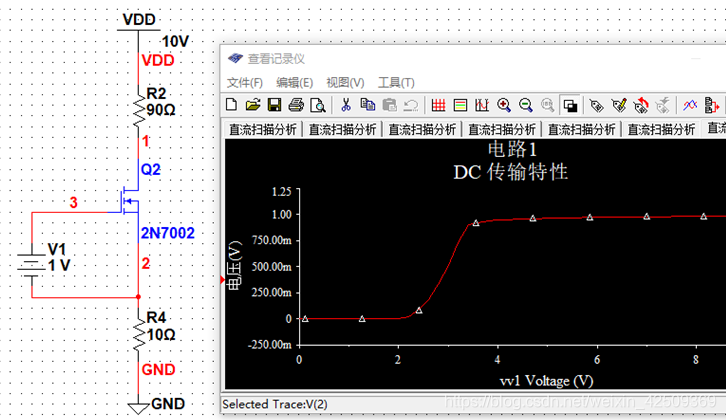Select the fourth 直流扫描分析 tab
726x420 pixels.
(502, 130)
